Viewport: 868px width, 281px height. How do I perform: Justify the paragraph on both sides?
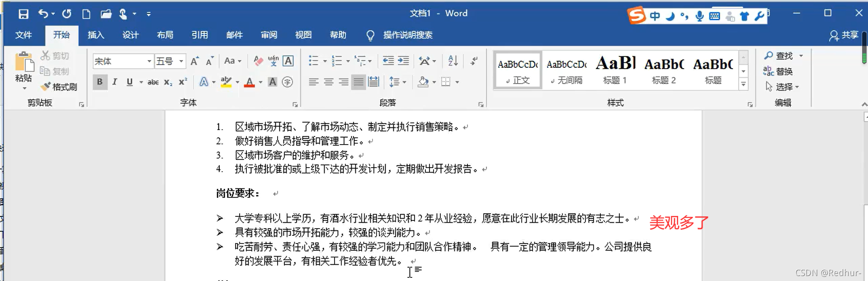(359, 82)
